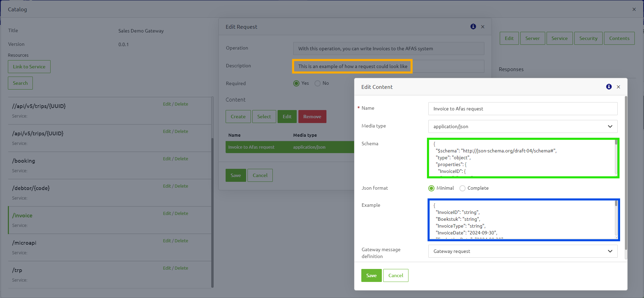Set Required to No
Viewport: 644px width, 298px height.
(x=318, y=83)
